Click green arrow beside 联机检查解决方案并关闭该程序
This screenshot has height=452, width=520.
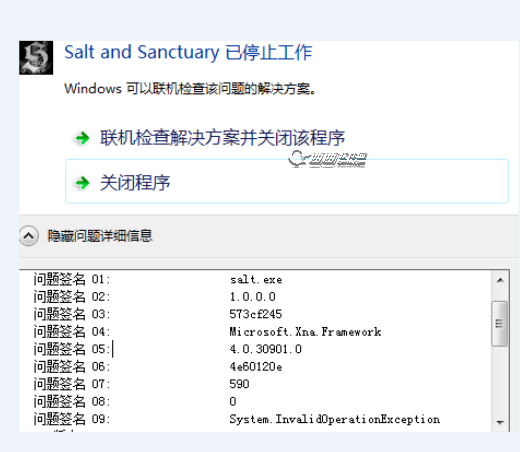[82, 138]
